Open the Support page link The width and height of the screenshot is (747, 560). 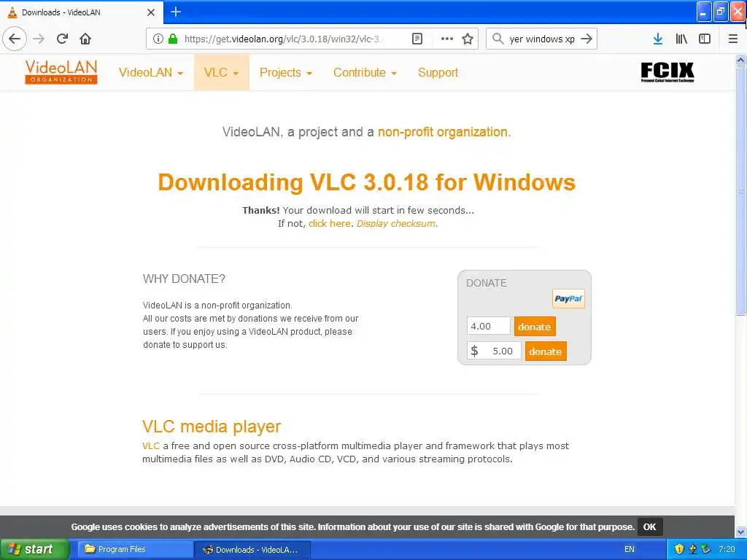tap(438, 72)
